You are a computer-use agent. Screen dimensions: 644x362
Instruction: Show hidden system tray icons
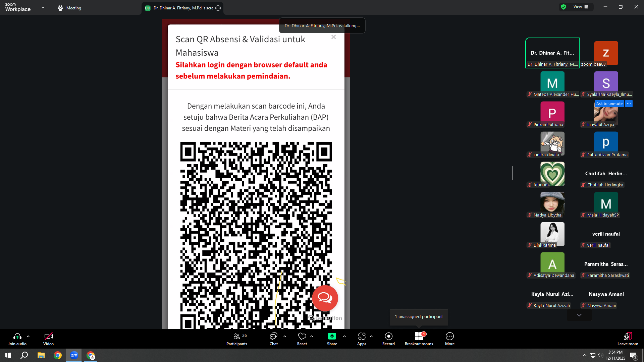(585, 355)
